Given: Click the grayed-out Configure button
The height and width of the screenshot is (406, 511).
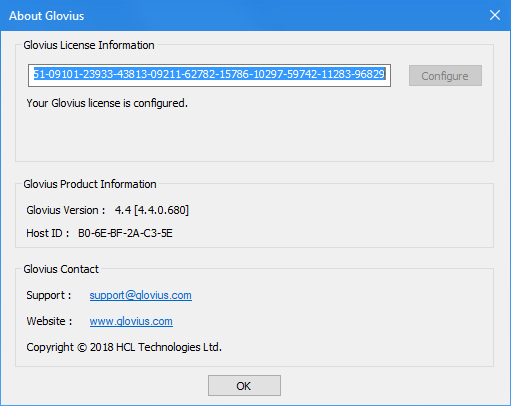Looking at the screenshot, I should click(x=445, y=76).
